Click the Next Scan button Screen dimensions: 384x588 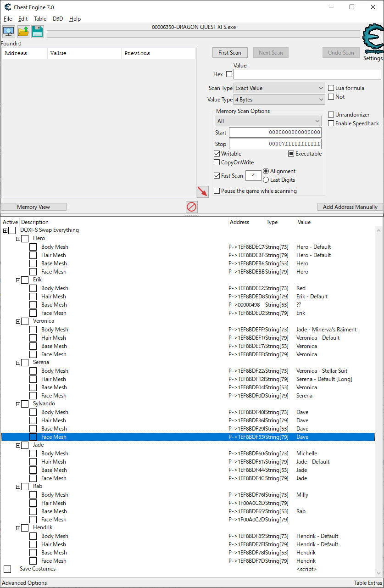point(271,53)
